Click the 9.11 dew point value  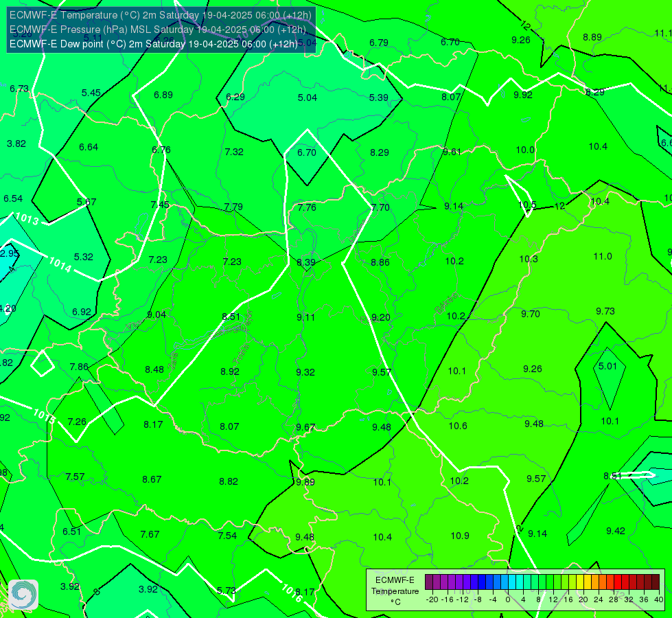click(x=305, y=317)
